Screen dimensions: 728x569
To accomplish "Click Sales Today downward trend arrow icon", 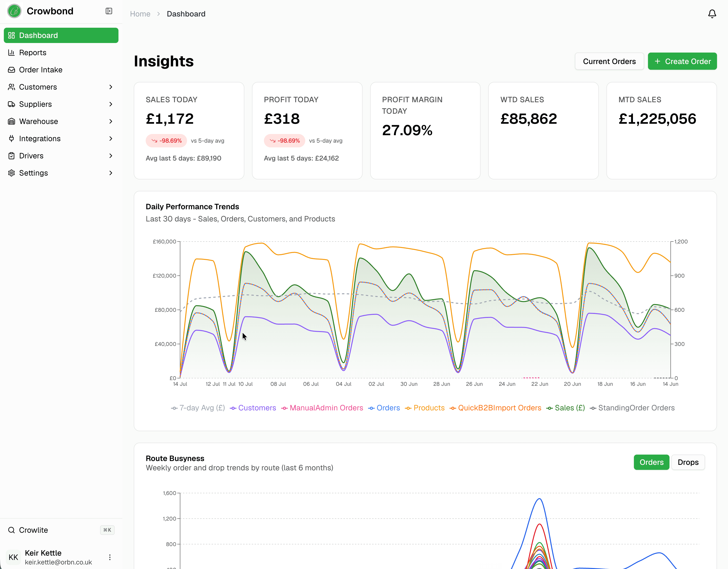I will [154, 141].
